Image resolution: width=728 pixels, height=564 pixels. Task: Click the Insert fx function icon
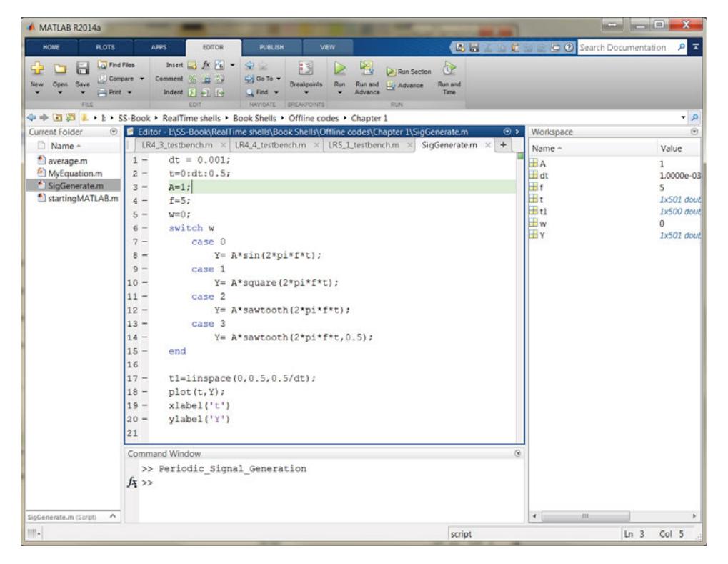(x=206, y=65)
